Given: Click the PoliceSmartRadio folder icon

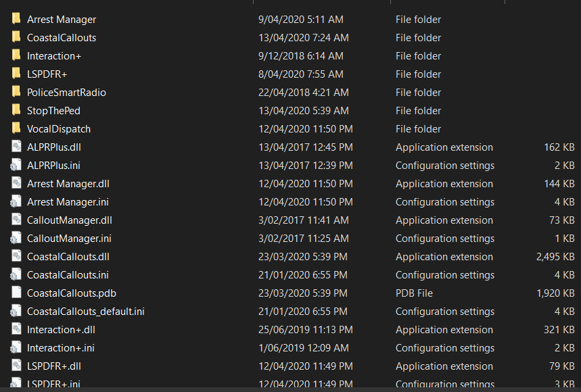Looking at the screenshot, I should 16,92.
